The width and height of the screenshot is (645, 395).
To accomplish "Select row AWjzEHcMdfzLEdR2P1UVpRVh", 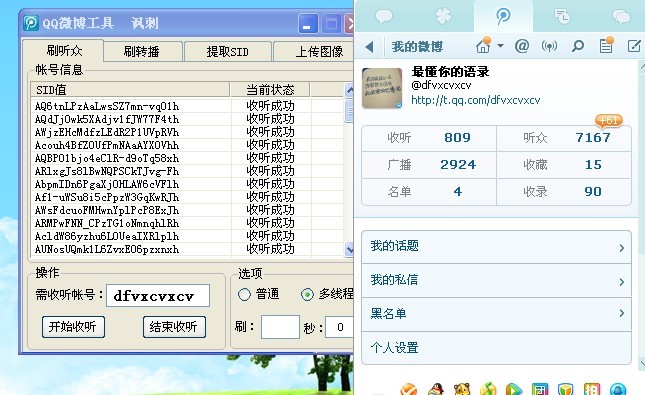I will 187,132.
